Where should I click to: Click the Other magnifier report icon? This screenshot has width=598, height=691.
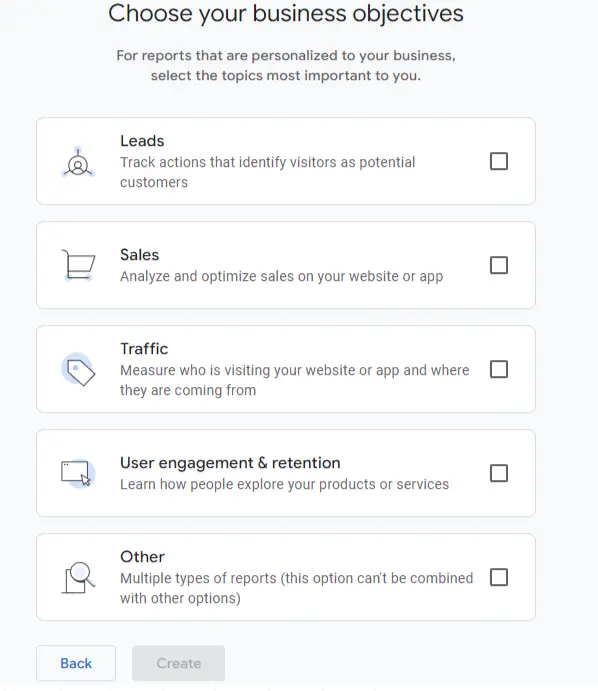pyautogui.click(x=78, y=577)
